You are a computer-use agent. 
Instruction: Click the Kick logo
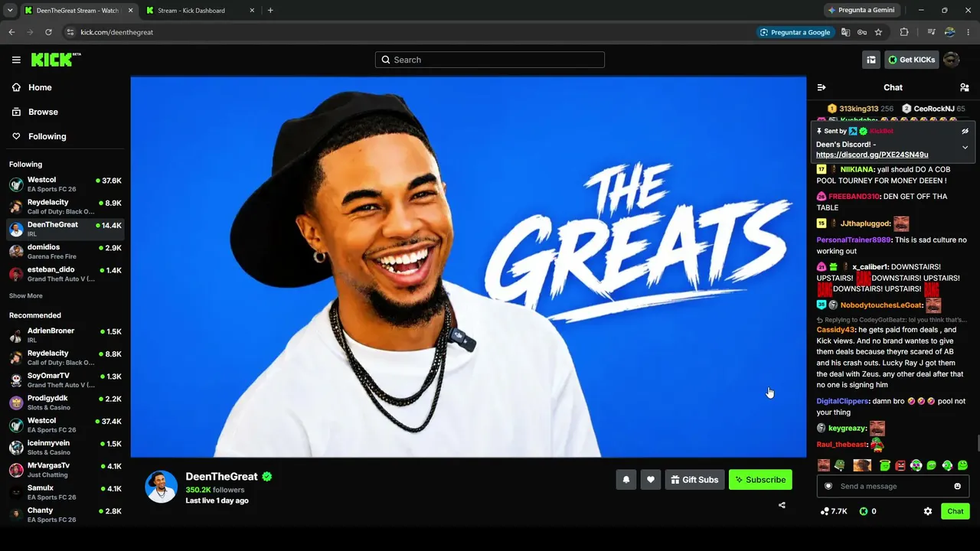56,60
